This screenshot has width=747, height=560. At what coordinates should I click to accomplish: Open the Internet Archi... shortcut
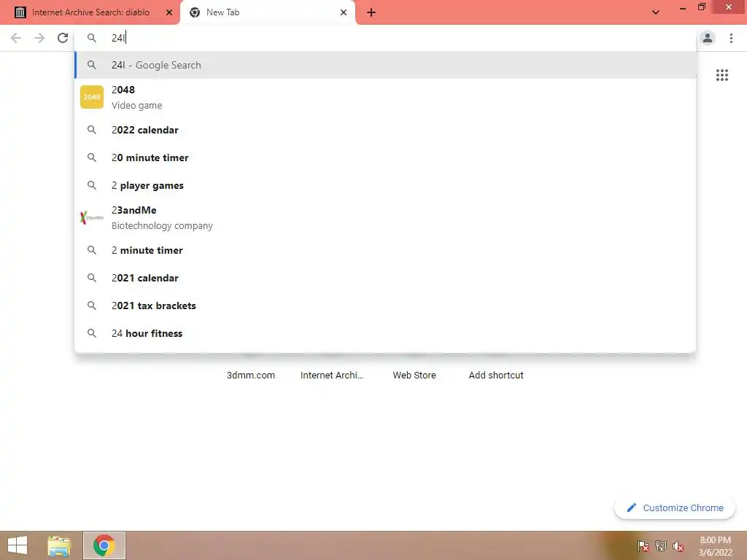(332, 376)
